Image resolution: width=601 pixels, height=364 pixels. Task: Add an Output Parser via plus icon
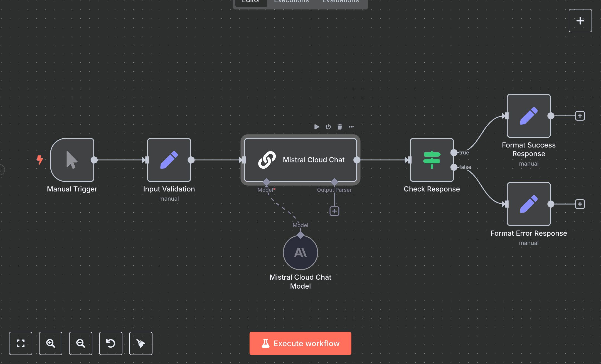tap(334, 211)
